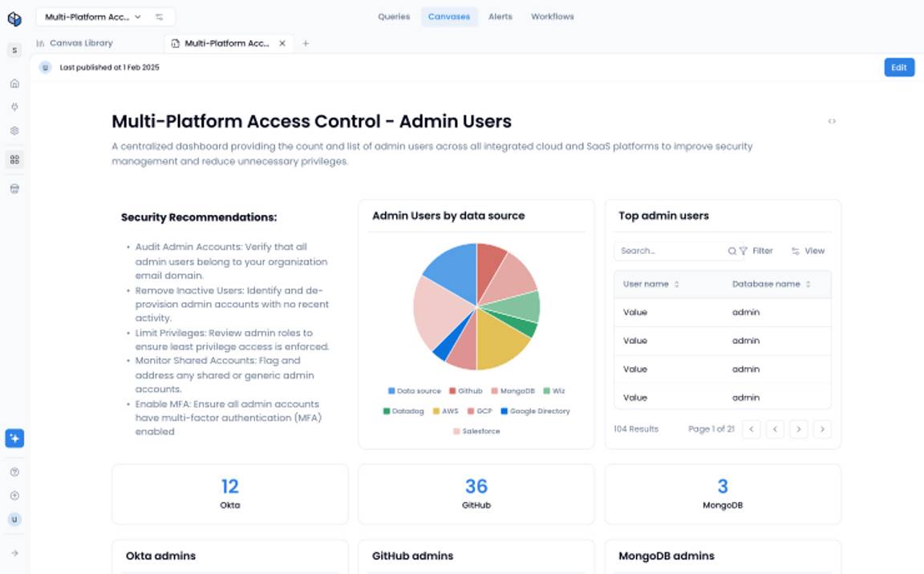Open the home icon in sidebar
This screenshot has width=924, height=574.
[x=14, y=83]
